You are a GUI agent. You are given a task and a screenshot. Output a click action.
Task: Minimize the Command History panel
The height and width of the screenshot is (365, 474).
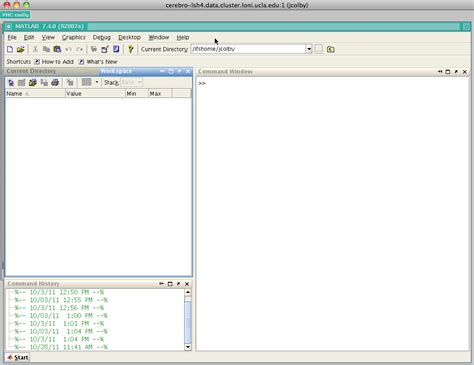(161, 284)
